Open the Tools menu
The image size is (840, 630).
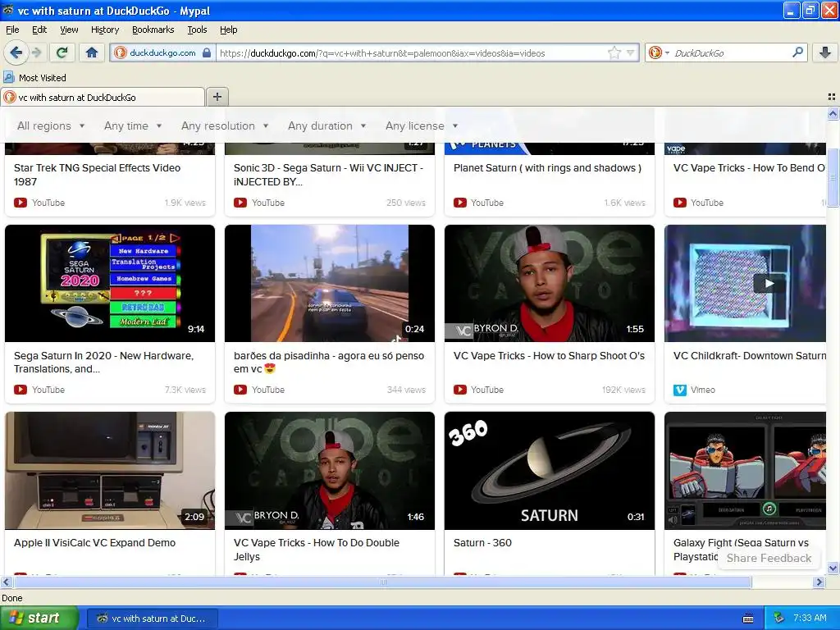pos(197,30)
